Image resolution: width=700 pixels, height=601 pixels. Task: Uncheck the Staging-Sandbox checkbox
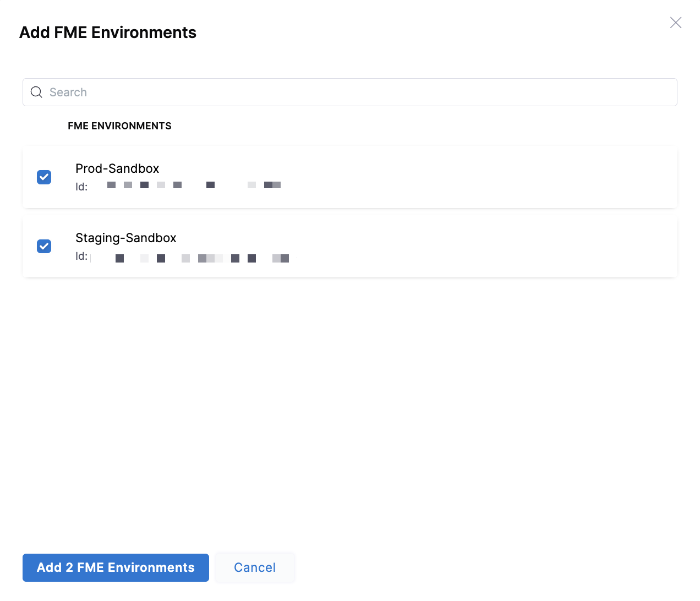coord(44,246)
